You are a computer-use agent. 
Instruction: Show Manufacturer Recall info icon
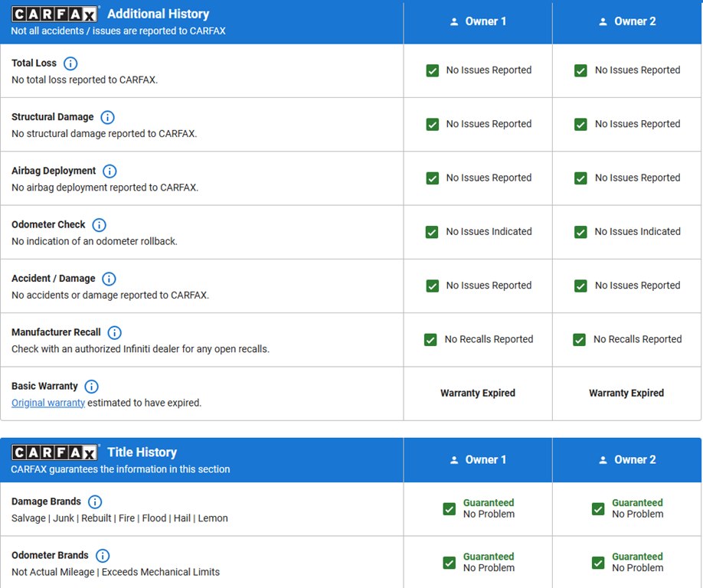point(114,332)
